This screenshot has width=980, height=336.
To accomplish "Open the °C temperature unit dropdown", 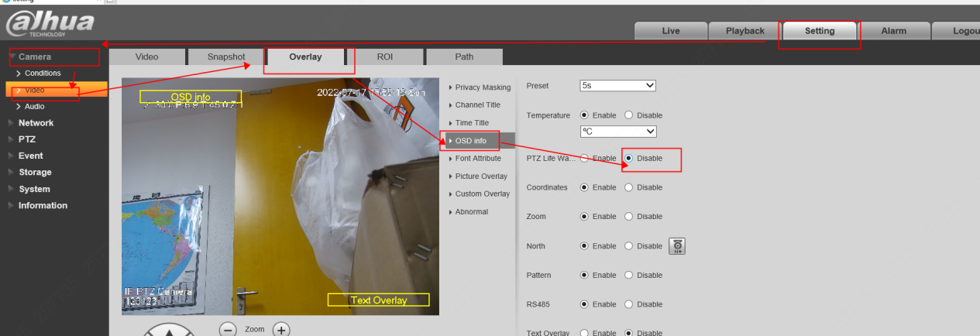I will pyautogui.click(x=618, y=132).
